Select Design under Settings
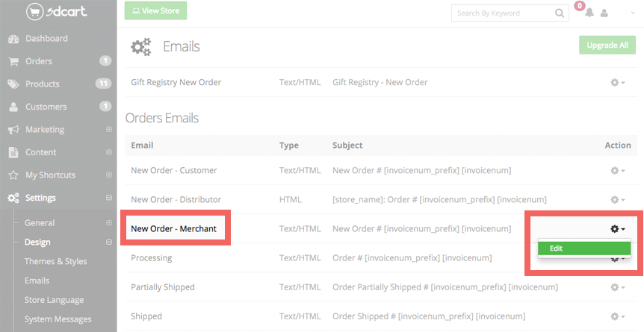 37,242
